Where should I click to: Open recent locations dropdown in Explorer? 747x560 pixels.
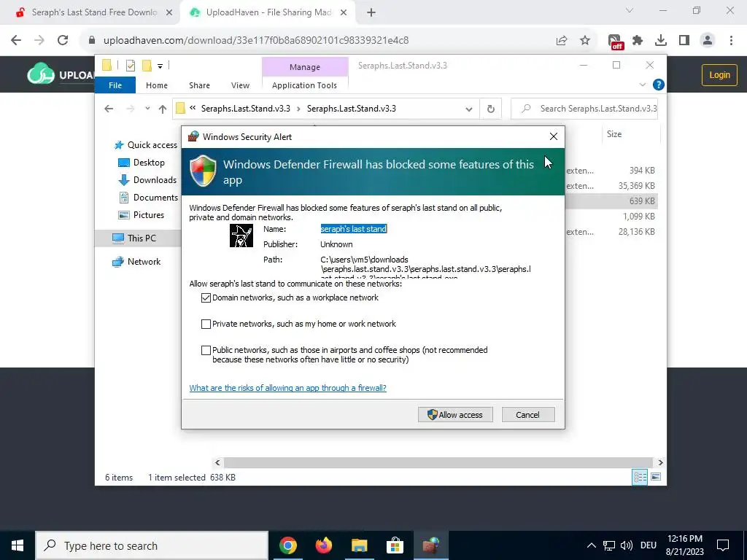pyautogui.click(x=147, y=109)
